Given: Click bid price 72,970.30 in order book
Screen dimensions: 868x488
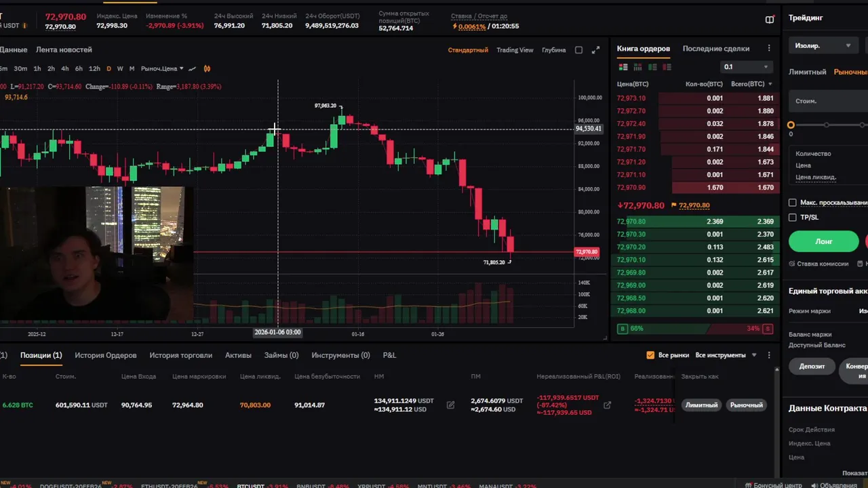Looking at the screenshot, I should 631,235.
